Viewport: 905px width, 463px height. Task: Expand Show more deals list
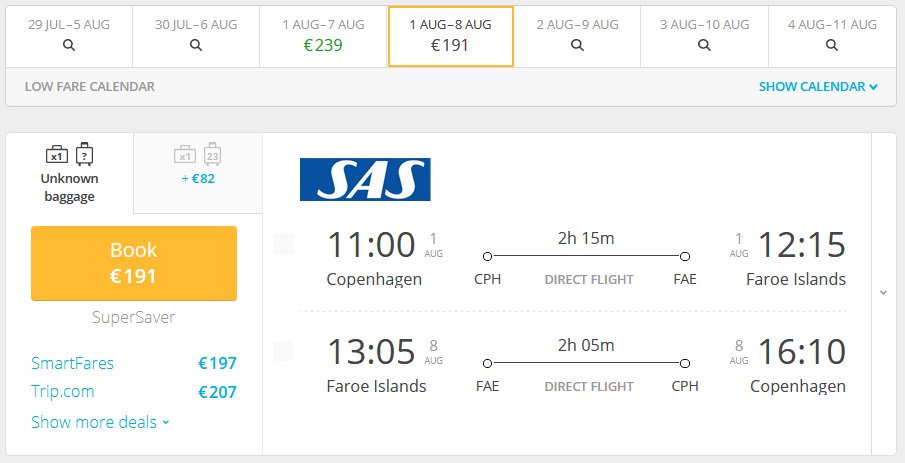pyautogui.click(x=100, y=422)
